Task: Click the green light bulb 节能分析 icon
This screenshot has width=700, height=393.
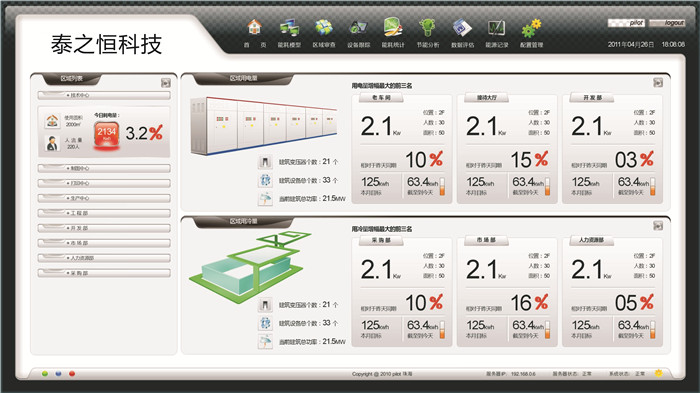Action: pos(427,28)
